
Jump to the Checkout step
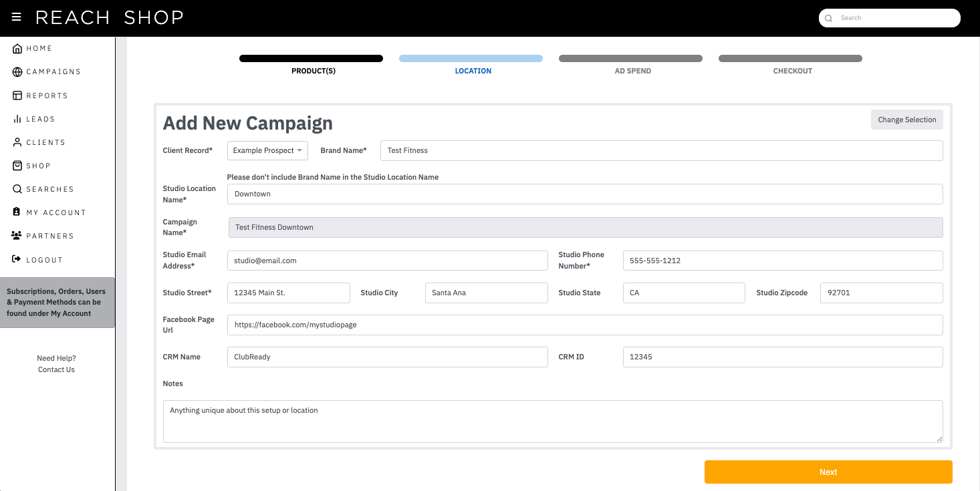coord(791,64)
